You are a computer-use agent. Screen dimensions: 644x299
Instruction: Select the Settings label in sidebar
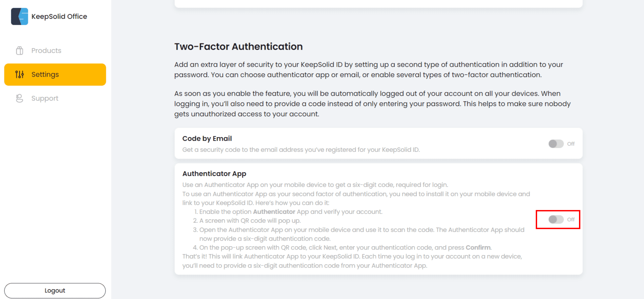45,74
